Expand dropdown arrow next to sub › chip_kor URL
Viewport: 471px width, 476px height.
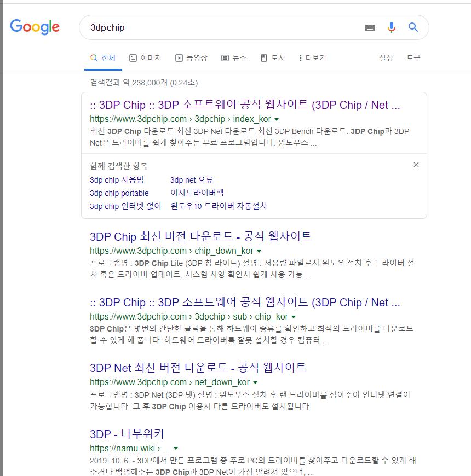pyautogui.click(x=294, y=317)
